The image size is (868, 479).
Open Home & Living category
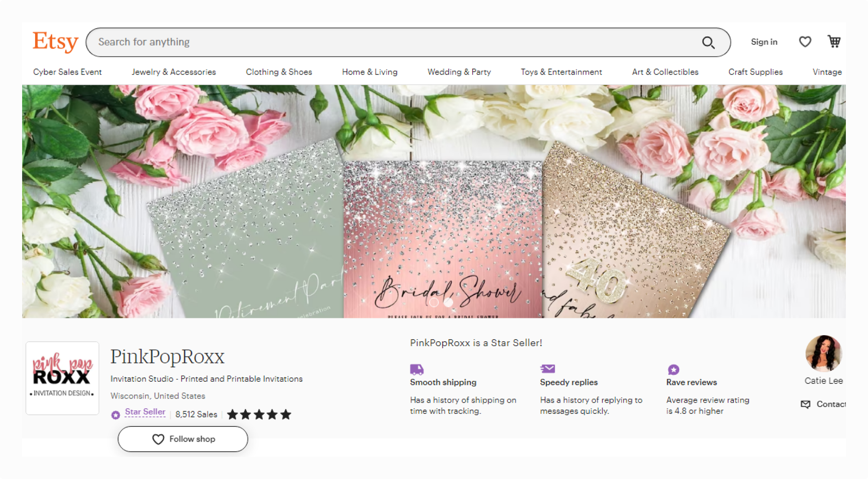pyautogui.click(x=369, y=72)
